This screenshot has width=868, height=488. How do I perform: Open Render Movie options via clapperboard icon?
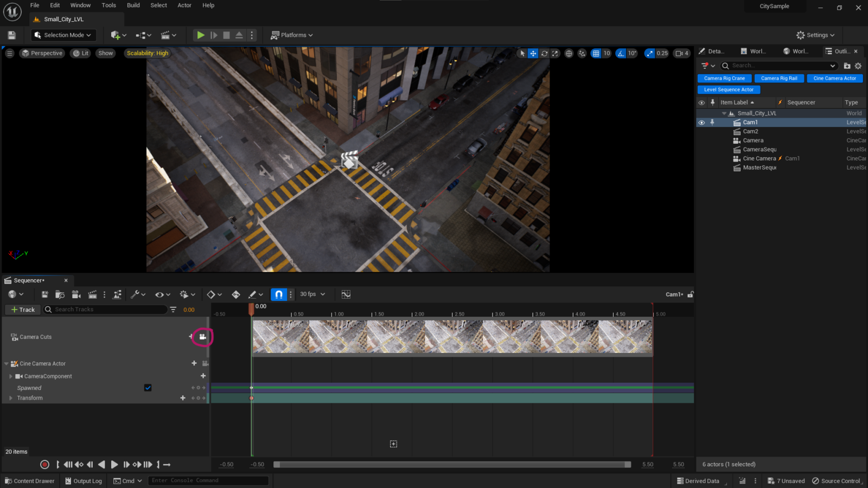[92, 294]
